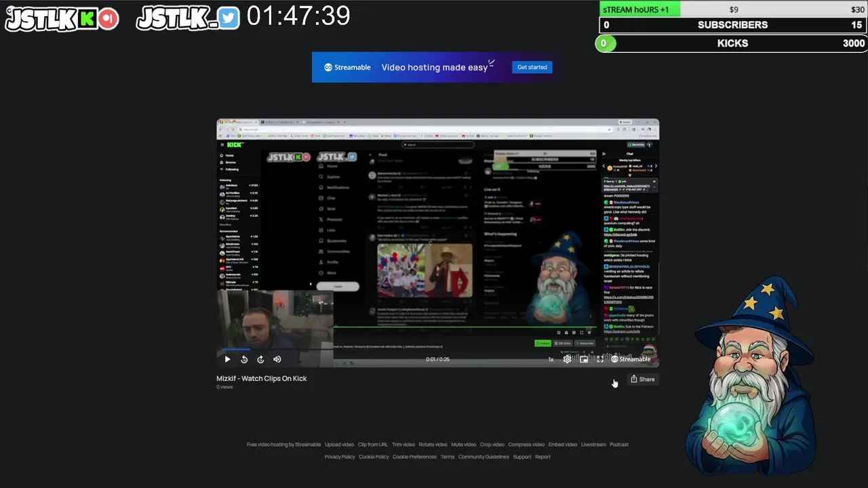Image resolution: width=868 pixels, height=488 pixels.
Task: Click the 0:01 / 0:25 time display
Action: point(437,359)
